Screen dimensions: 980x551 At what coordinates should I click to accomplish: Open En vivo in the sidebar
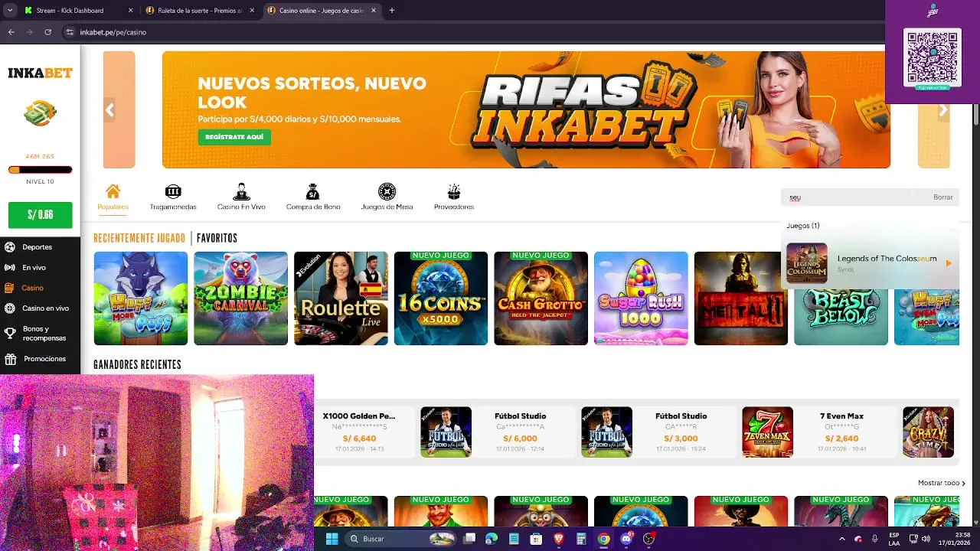[x=34, y=268]
